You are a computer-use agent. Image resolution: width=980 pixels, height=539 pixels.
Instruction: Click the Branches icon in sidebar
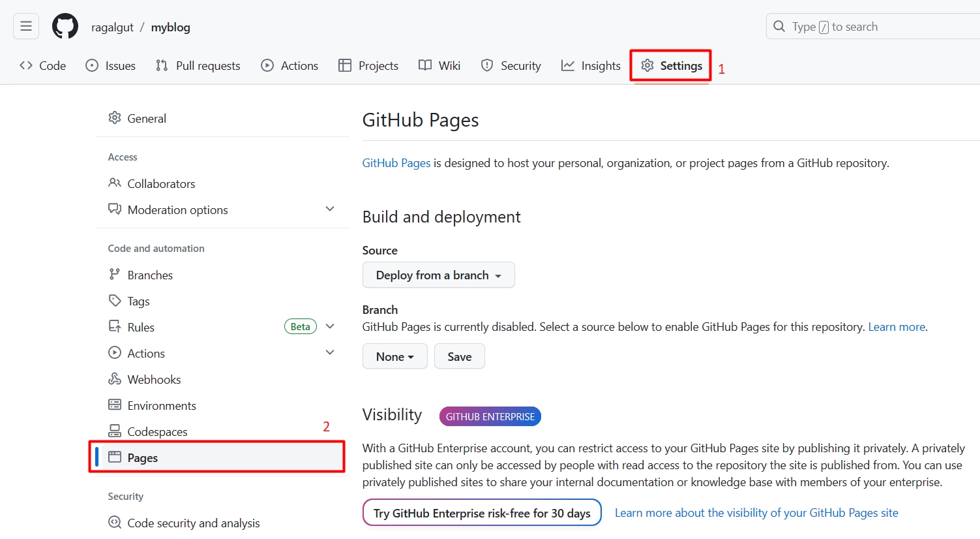point(115,274)
